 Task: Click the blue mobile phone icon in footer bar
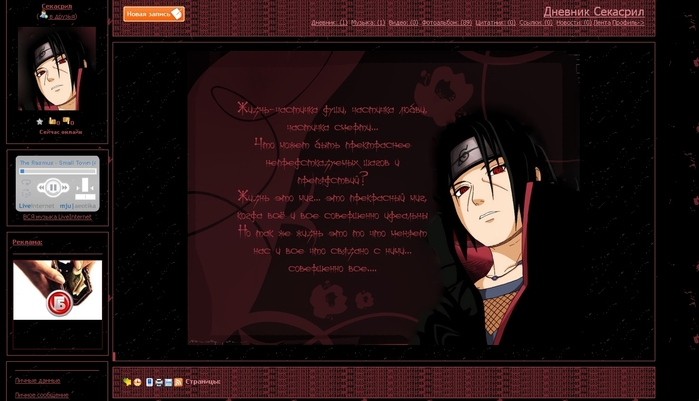149,382
